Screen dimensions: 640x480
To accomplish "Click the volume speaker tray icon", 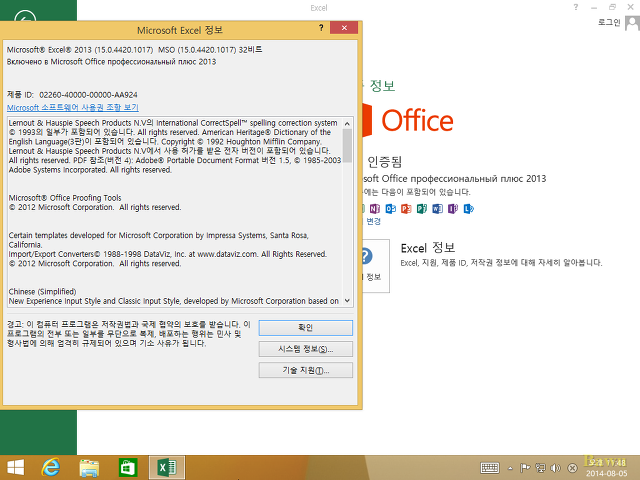I will coord(556,468).
